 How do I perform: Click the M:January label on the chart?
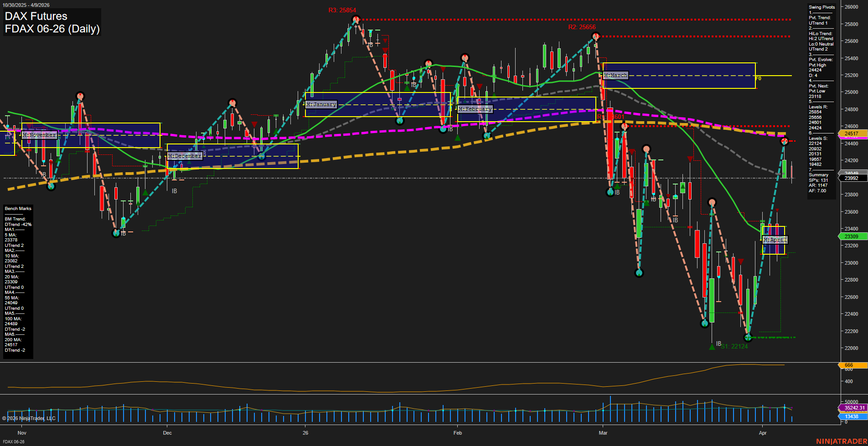click(321, 104)
